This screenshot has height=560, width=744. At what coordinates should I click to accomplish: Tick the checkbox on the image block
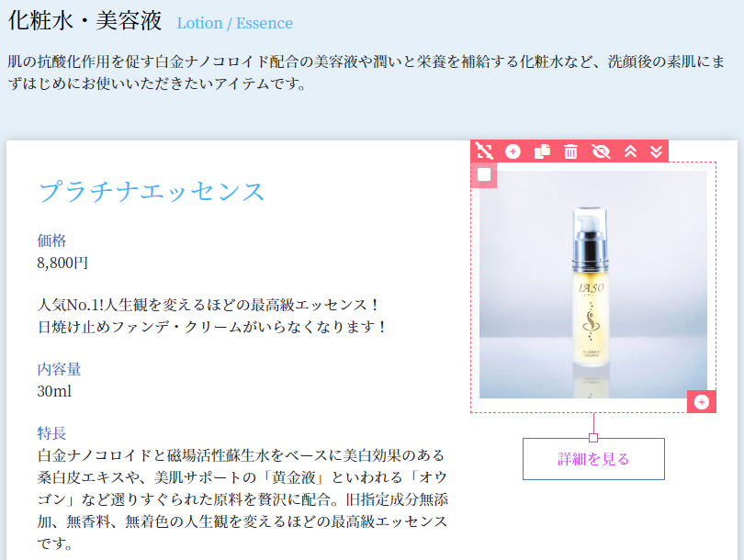(484, 174)
